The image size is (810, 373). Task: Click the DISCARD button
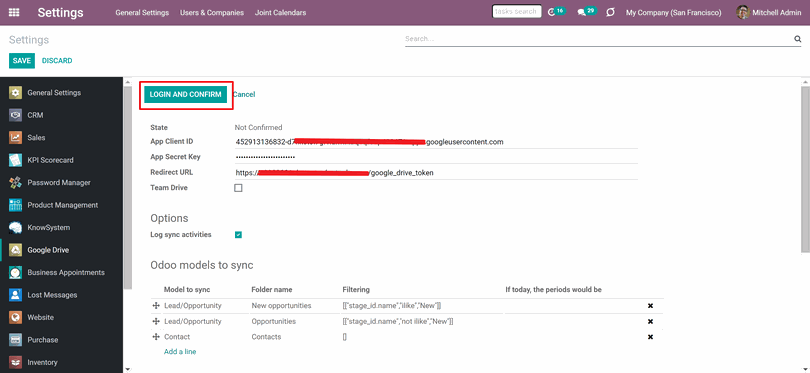pos(57,60)
